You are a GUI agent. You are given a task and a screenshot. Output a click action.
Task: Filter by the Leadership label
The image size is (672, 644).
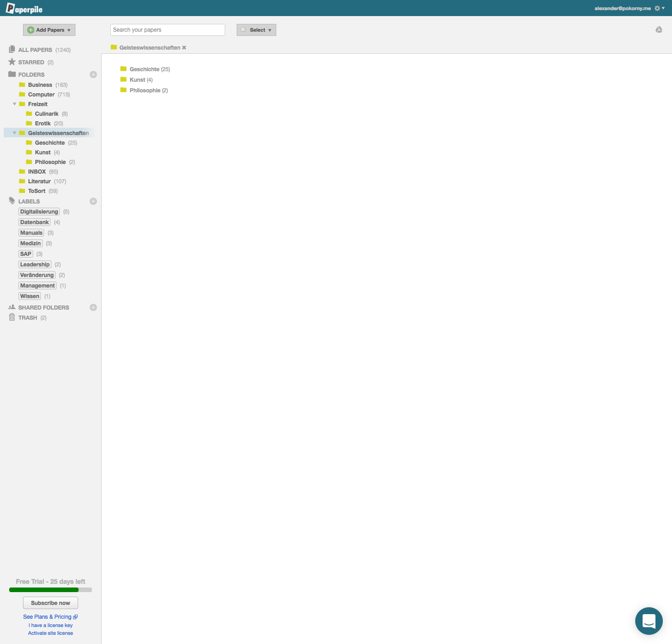[35, 265]
